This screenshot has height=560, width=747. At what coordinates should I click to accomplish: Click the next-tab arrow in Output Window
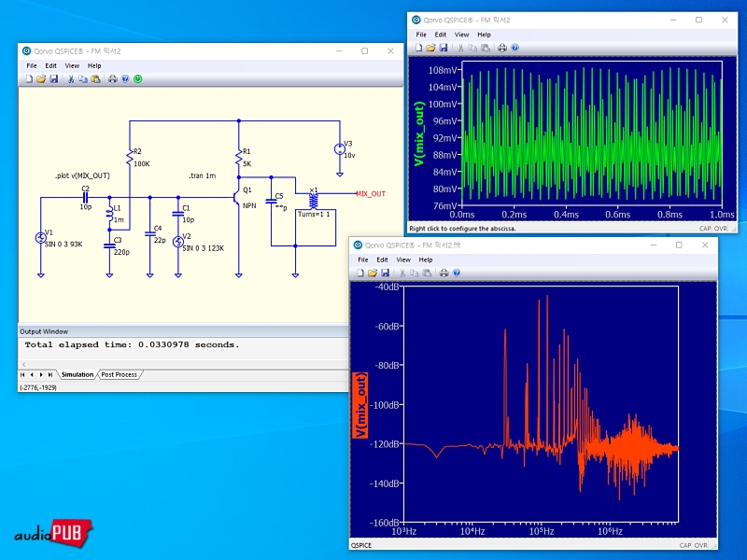point(41,375)
